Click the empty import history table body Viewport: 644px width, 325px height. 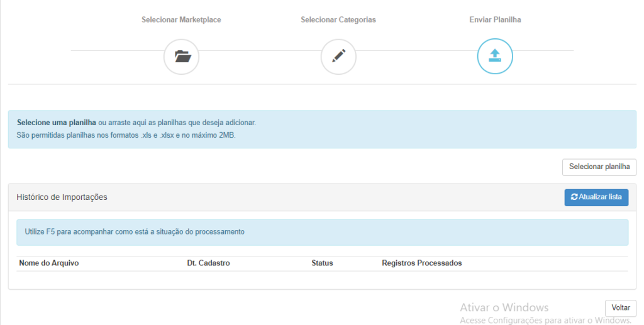click(x=323, y=280)
